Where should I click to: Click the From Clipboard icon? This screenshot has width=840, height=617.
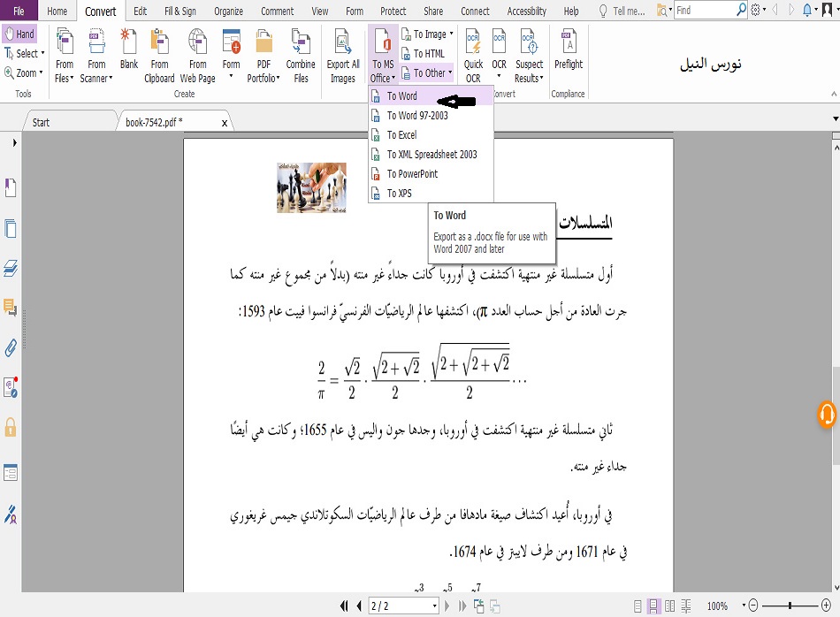click(x=160, y=55)
